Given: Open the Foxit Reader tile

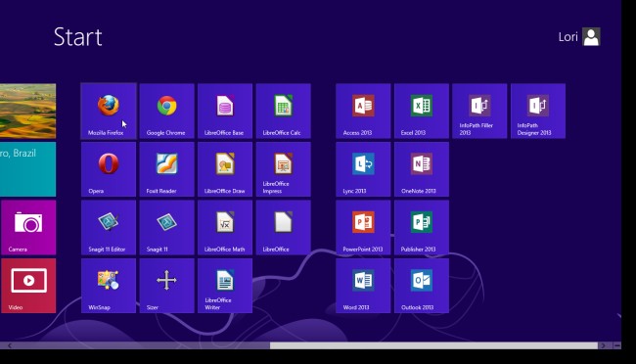Looking at the screenshot, I should pyautogui.click(x=166, y=169).
